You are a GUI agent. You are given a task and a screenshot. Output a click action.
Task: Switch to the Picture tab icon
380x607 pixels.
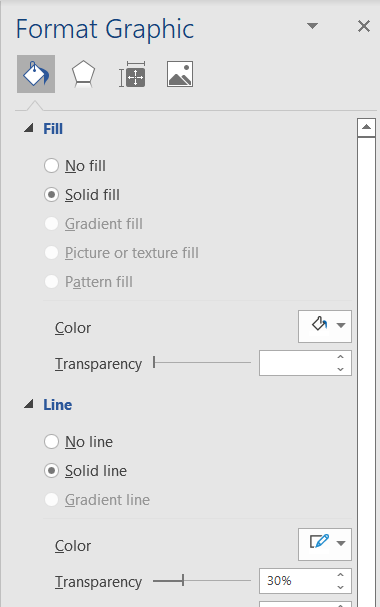tap(180, 74)
